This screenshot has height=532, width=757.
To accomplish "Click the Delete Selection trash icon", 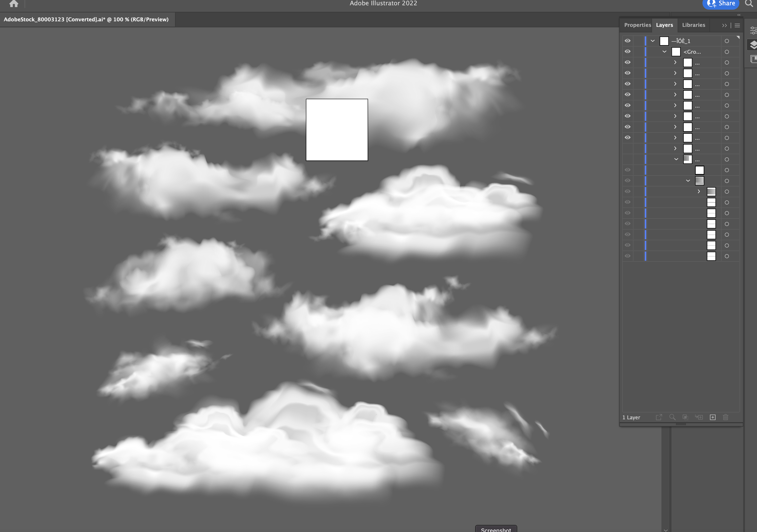I will pos(725,417).
